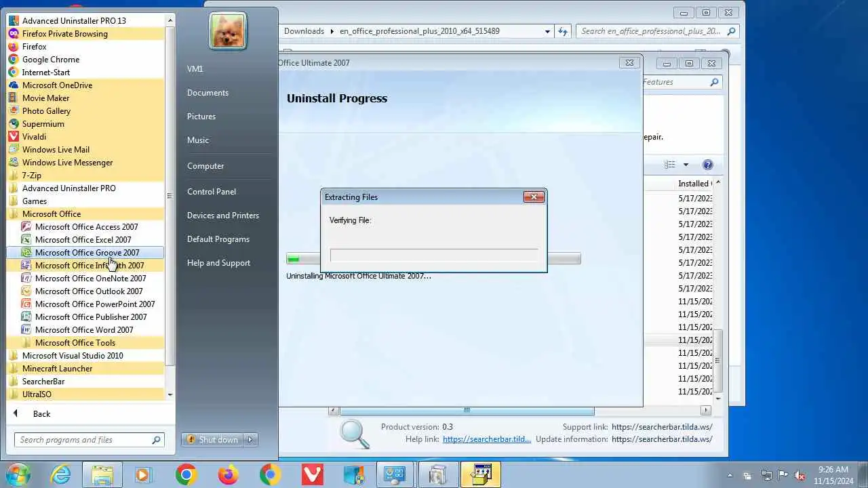Launch Internet-Start shortcut

coord(85,72)
